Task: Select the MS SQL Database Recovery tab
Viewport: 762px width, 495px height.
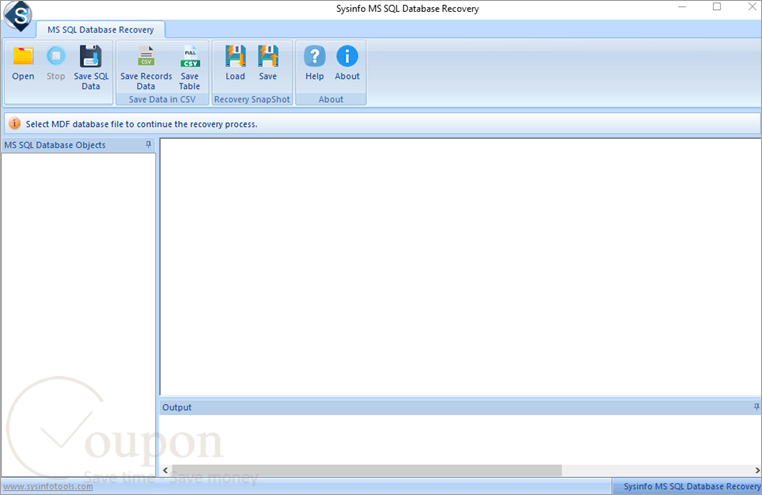Action: pos(101,30)
